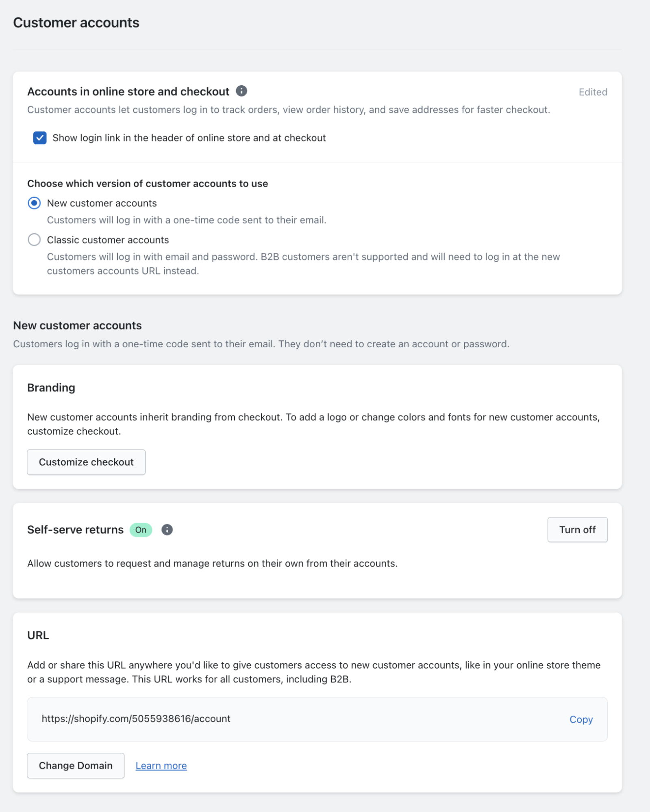Click the shopify.com account URL text

[x=136, y=719]
